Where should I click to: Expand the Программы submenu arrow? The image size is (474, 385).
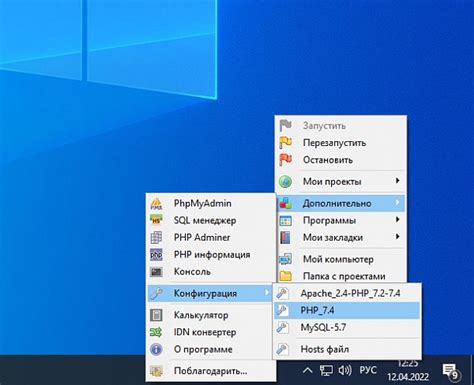coord(397,220)
